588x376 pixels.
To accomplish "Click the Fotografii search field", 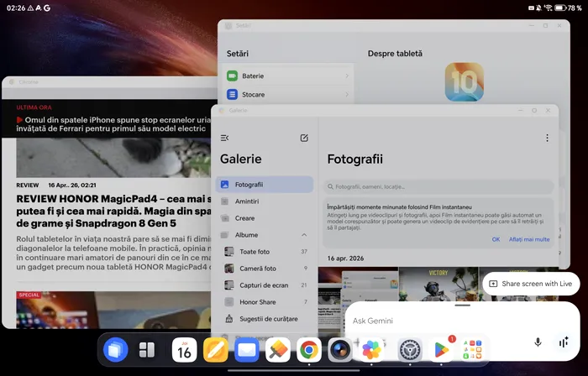I will (x=438, y=186).
